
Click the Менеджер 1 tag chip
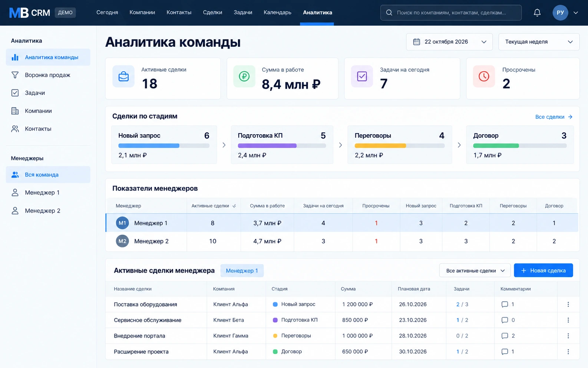coord(242,271)
